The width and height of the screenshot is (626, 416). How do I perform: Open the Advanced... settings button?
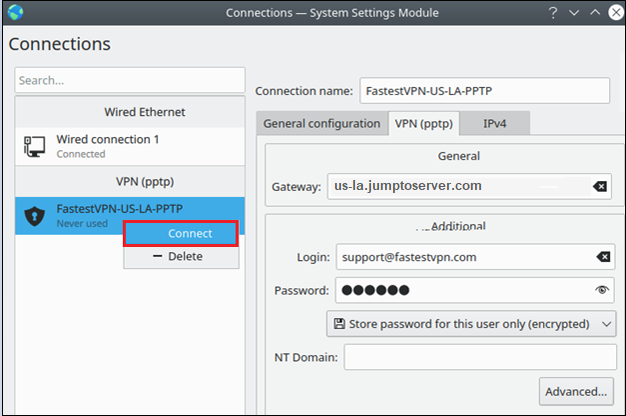click(576, 392)
